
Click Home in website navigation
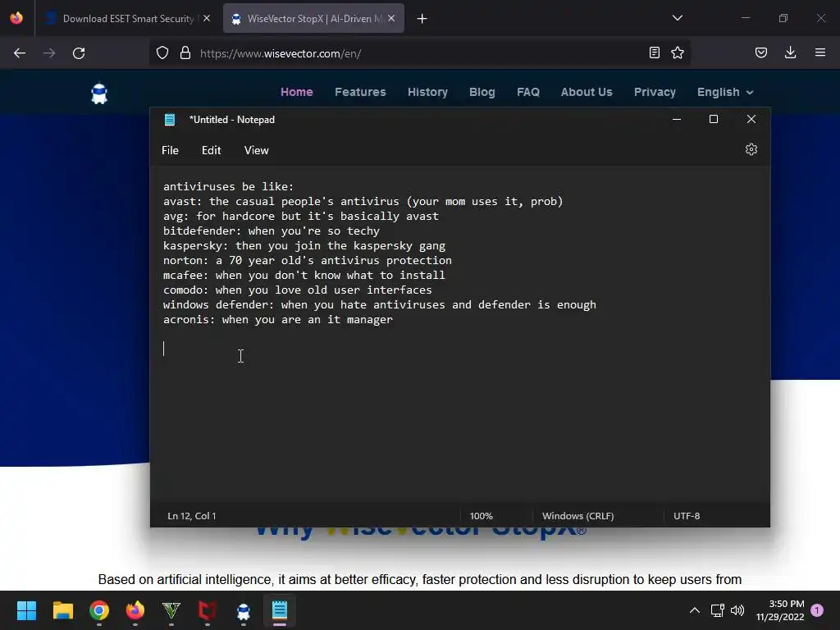297,92
